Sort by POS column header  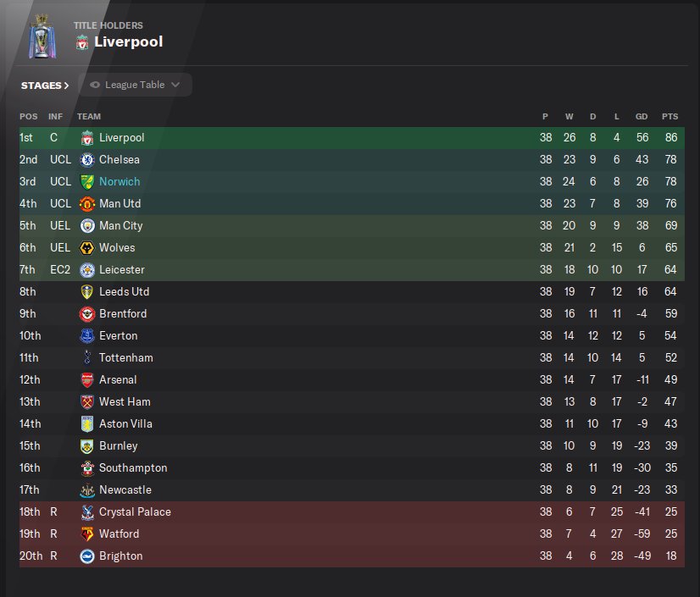pos(29,116)
